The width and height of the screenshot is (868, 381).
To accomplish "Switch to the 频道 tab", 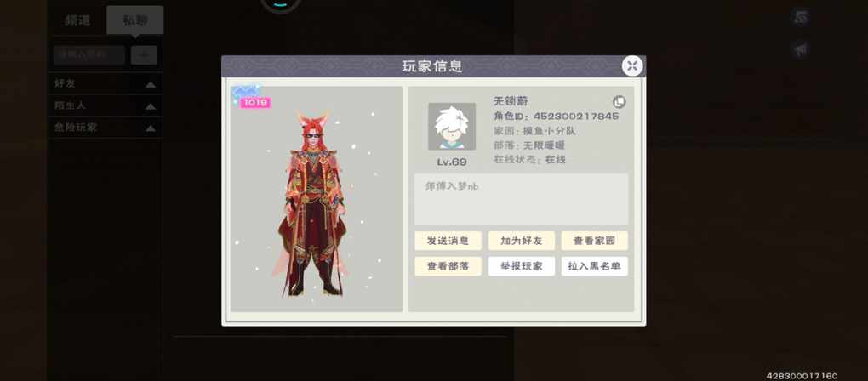I will 77,20.
